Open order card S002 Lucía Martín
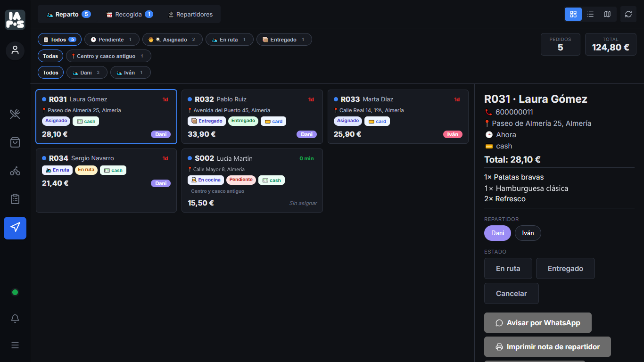This screenshot has height=362, width=644. pos(252,181)
